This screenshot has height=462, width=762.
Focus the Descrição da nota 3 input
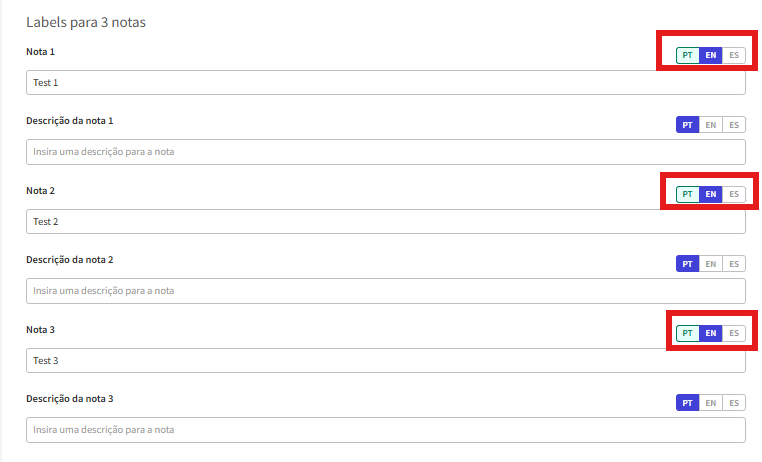tap(385, 430)
